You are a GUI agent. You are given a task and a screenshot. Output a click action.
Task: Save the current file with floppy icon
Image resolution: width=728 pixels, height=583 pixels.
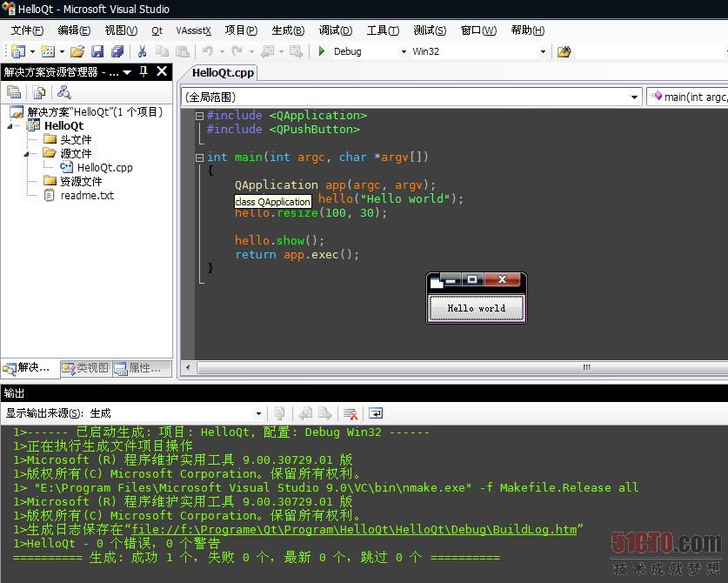click(97, 51)
